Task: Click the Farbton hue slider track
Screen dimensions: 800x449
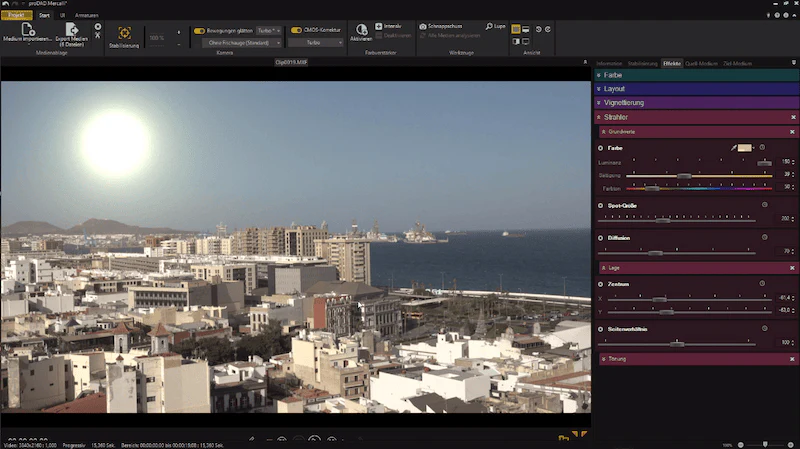Action: click(698, 188)
